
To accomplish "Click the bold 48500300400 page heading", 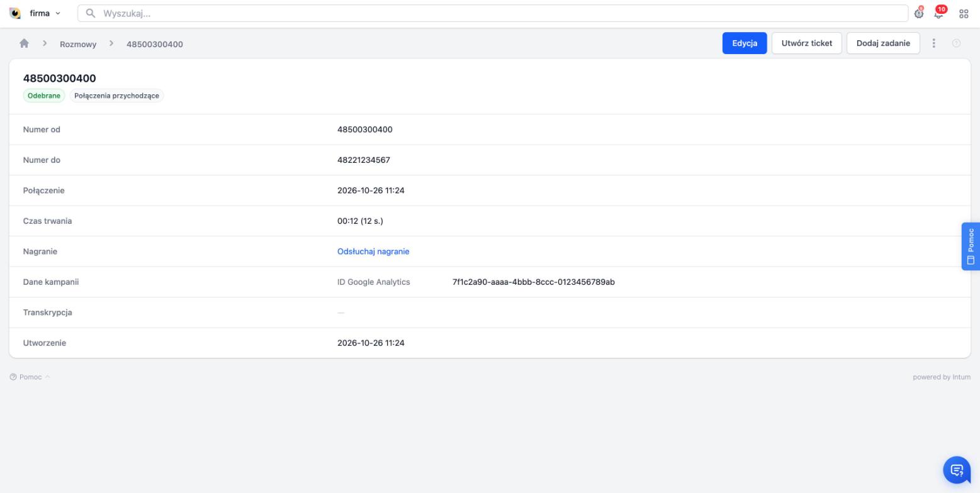I will 60,79.
